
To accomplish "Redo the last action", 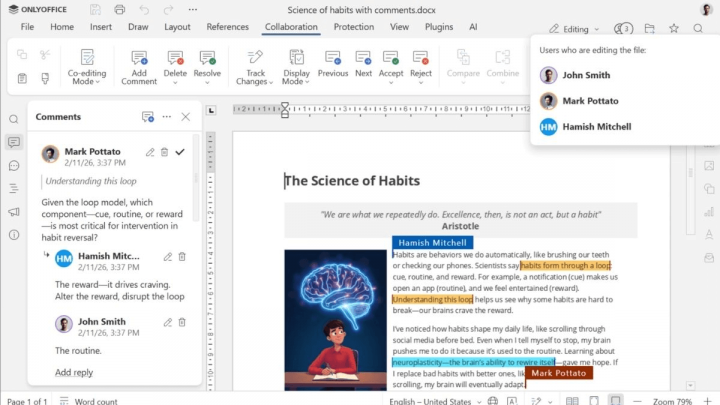I will click(x=168, y=10).
